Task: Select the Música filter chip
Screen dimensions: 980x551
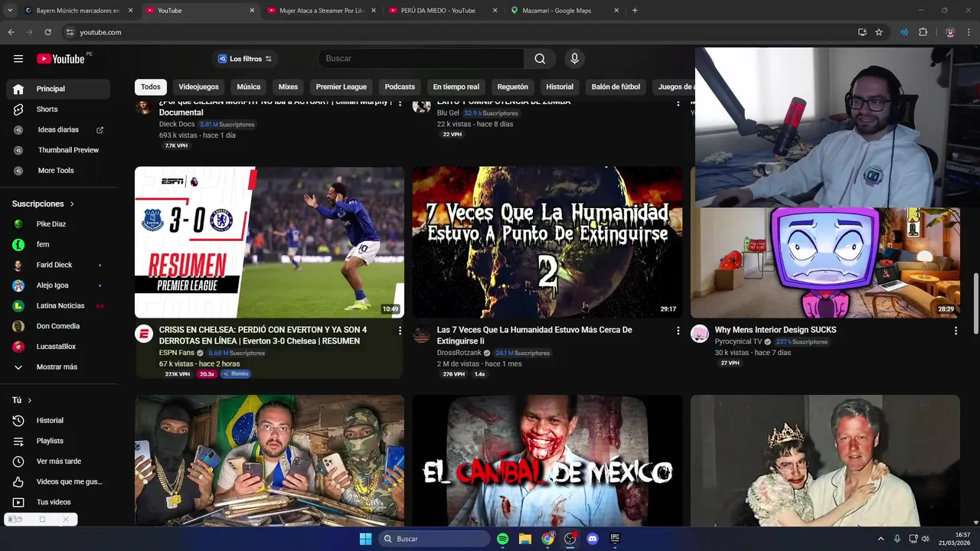Action: pyautogui.click(x=249, y=87)
